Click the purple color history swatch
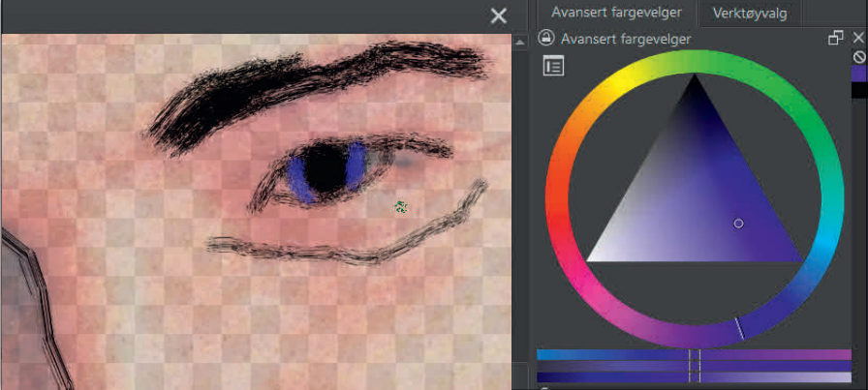This screenshot has width=868, height=390. (x=859, y=75)
